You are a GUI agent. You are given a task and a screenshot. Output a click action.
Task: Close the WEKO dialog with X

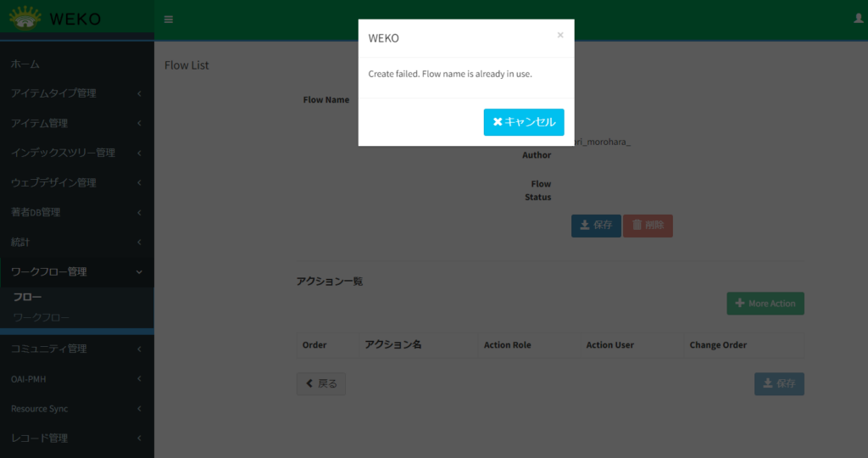[560, 36]
